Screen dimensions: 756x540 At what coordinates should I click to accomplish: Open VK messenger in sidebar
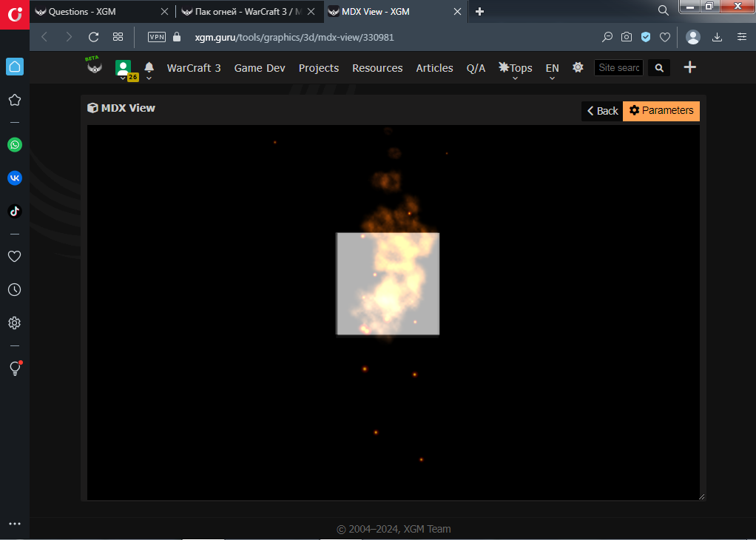tap(15, 178)
